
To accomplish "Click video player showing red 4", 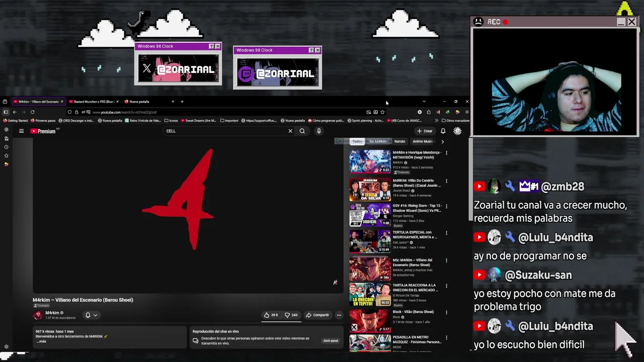I will click(x=188, y=216).
